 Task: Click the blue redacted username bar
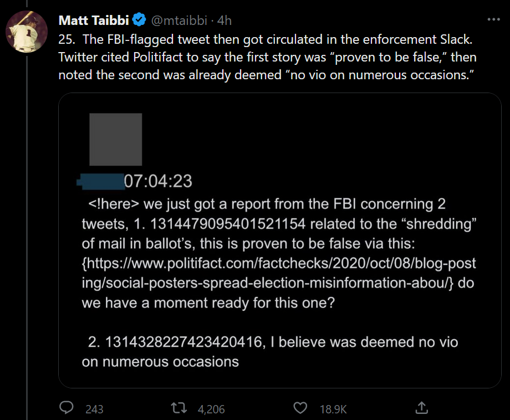point(101,182)
